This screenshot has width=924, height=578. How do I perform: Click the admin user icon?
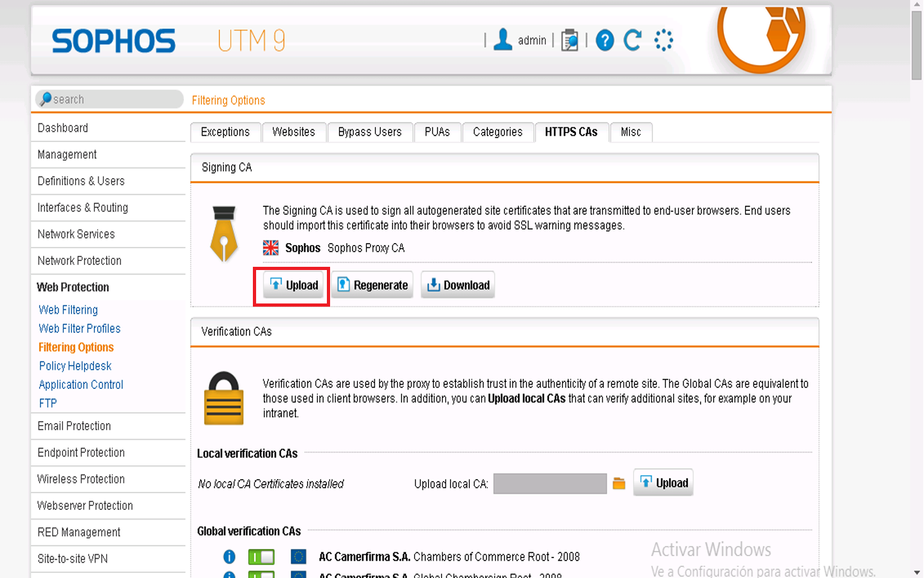point(503,40)
